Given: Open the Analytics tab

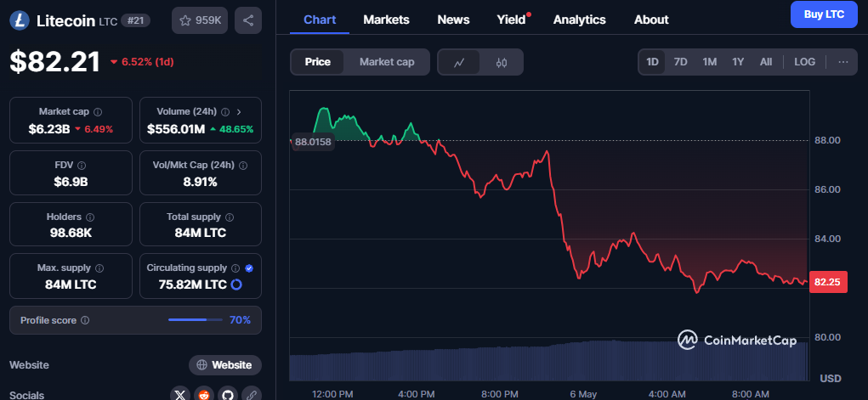Looking at the screenshot, I should coord(580,20).
